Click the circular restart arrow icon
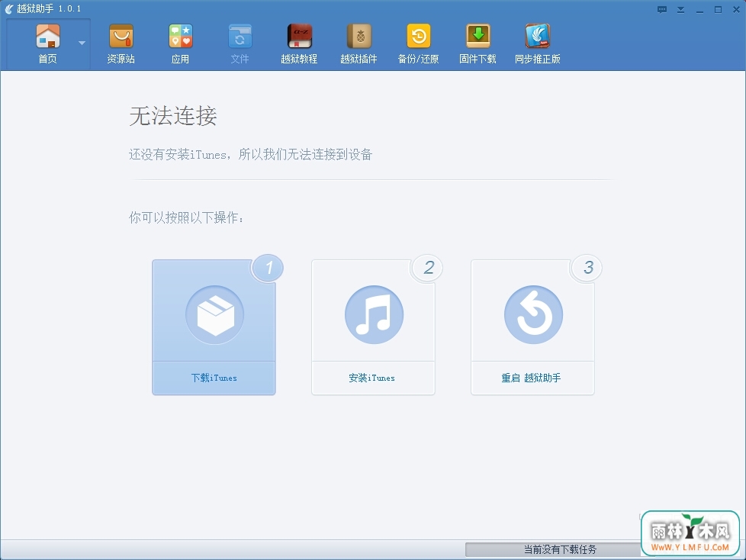Viewport: 746px width, 560px height. click(533, 314)
